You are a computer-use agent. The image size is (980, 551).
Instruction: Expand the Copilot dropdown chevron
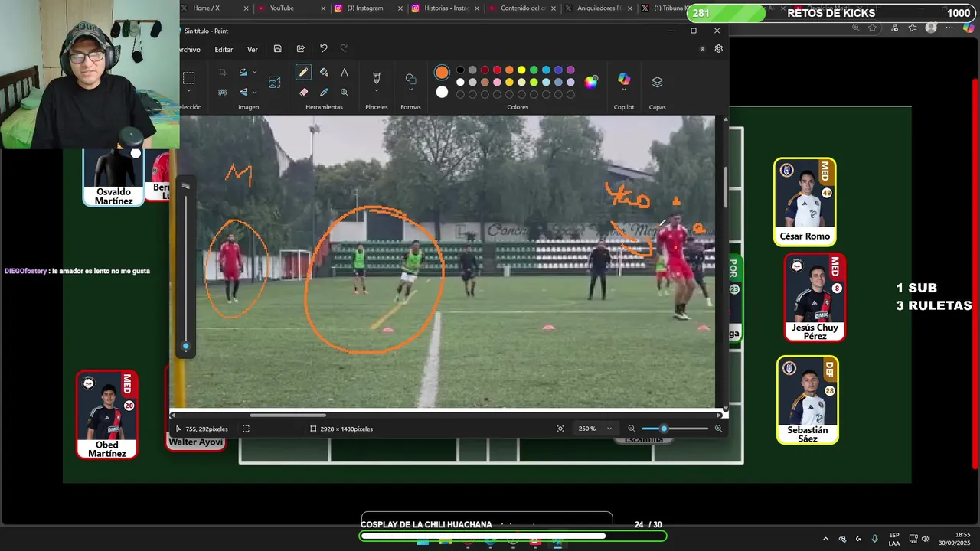624,90
